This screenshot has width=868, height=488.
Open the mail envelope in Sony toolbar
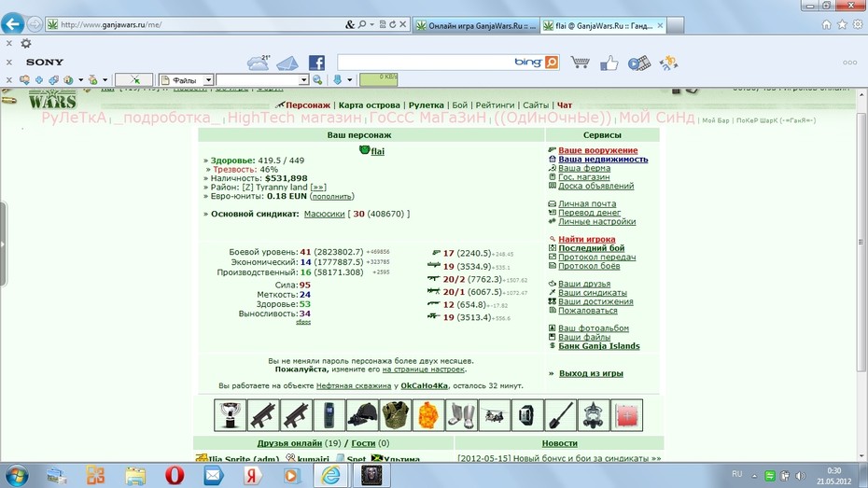pyautogui.click(x=287, y=63)
